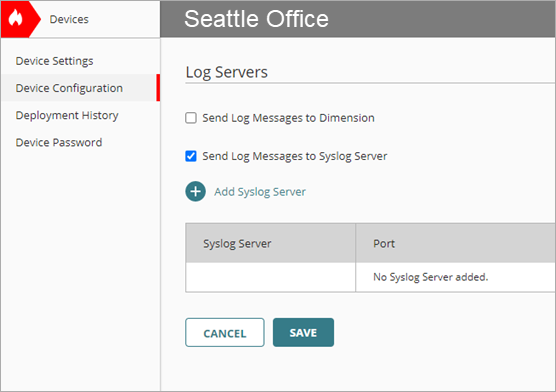Click the Log Servers heading
This screenshot has width=556, height=392.
(227, 72)
